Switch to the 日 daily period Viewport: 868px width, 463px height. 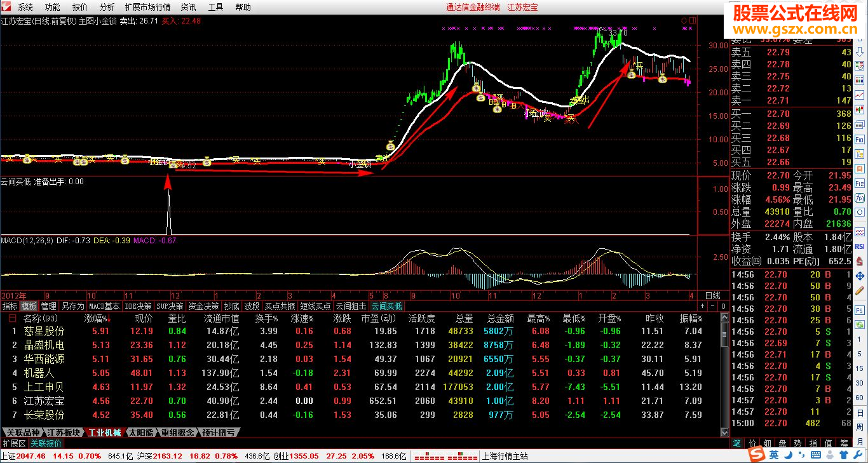click(860, 412)
